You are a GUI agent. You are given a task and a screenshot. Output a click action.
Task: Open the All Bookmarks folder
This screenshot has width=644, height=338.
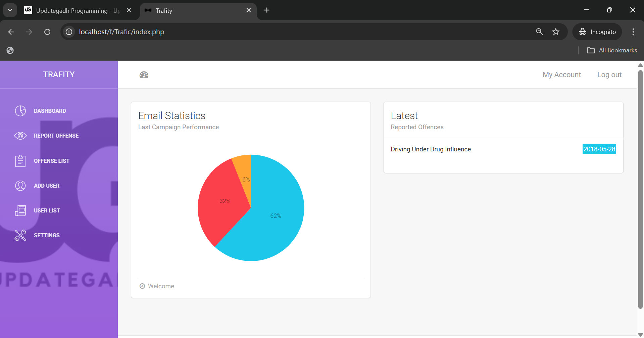pyautogui.click(x=612, y=50)
